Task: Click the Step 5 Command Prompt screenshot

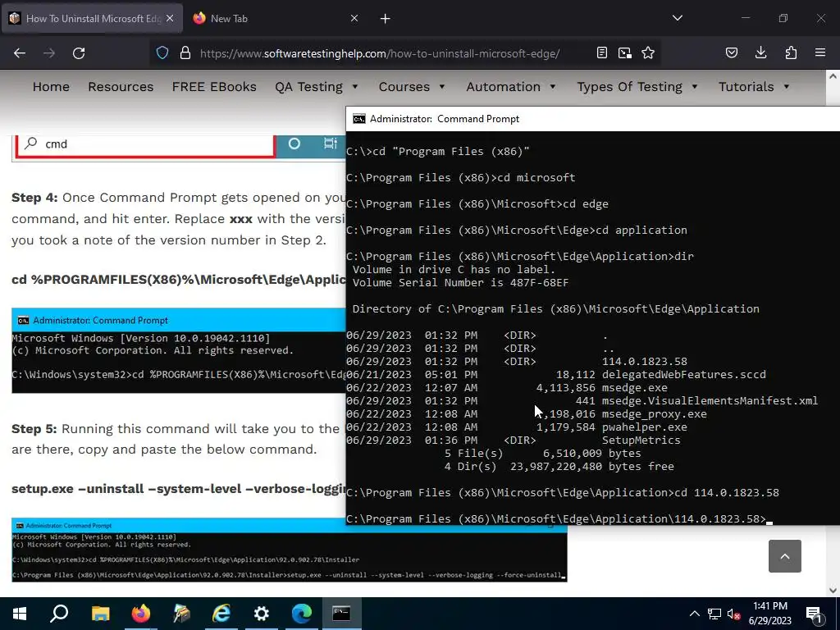Action: click(x=290, y=550)
